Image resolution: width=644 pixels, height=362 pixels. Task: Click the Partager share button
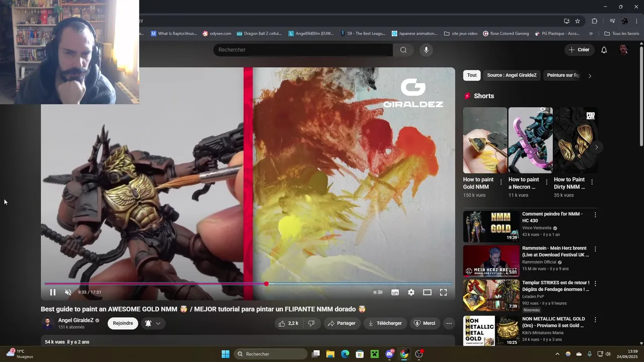(x=342, y=323)
